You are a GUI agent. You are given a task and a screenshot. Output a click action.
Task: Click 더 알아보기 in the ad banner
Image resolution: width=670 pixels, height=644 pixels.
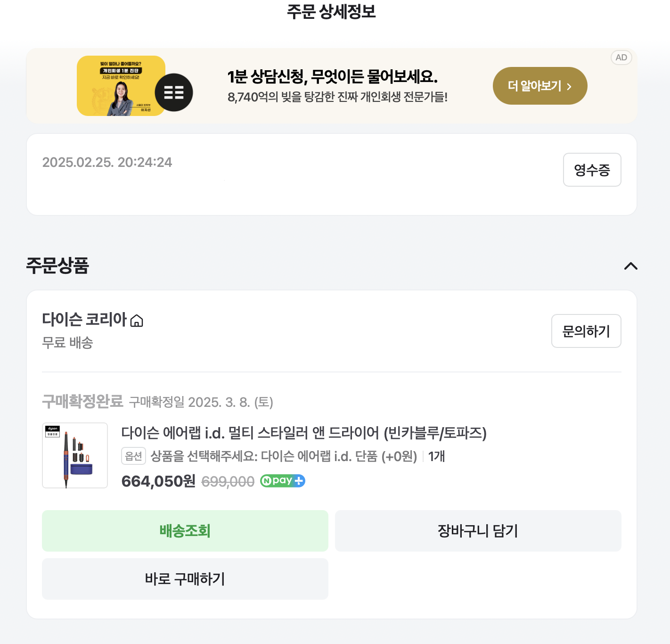point(539,86)
